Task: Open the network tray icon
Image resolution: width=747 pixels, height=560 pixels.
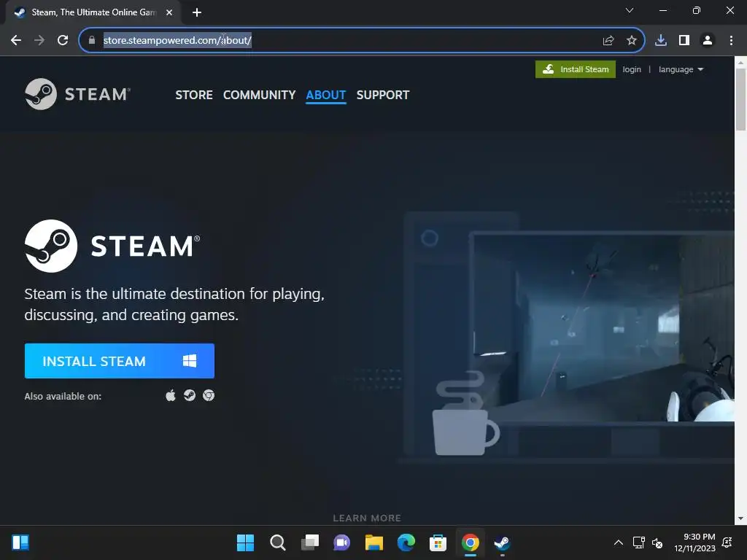Action: (x=638, y=542)
